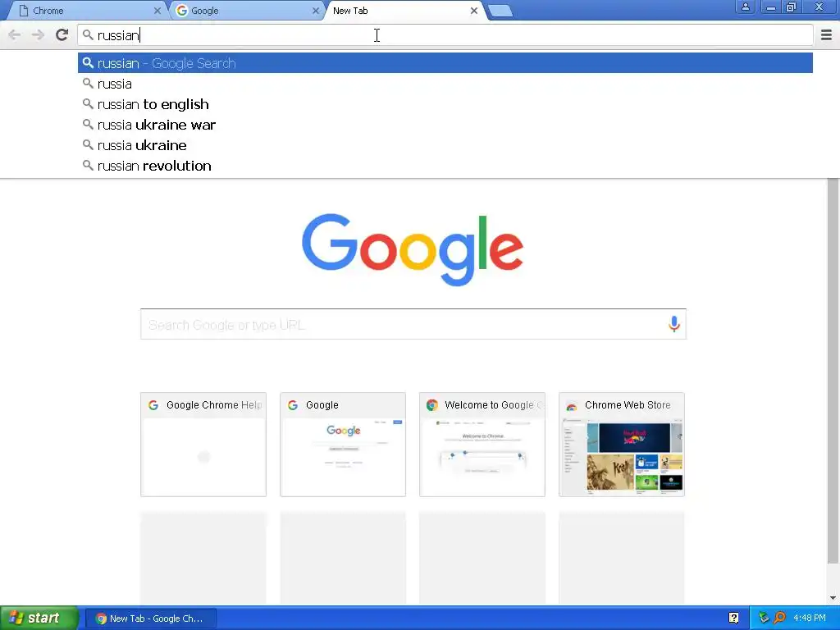The height and width of the screenshot is (630, 840).
Task: Minimize the Chrome window
Action: coord(770,7)
